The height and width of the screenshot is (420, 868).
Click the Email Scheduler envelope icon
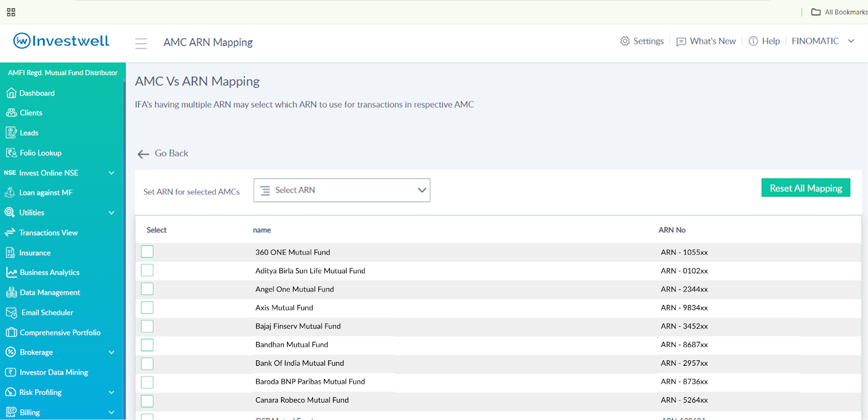click(x=11, y=313)
